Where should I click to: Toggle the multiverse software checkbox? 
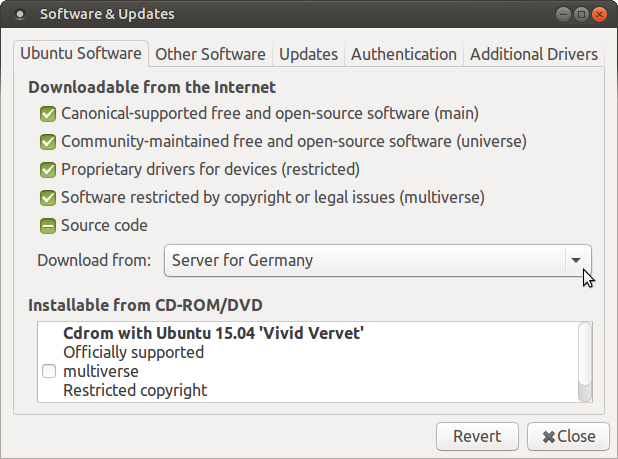(x=48, y=198)
